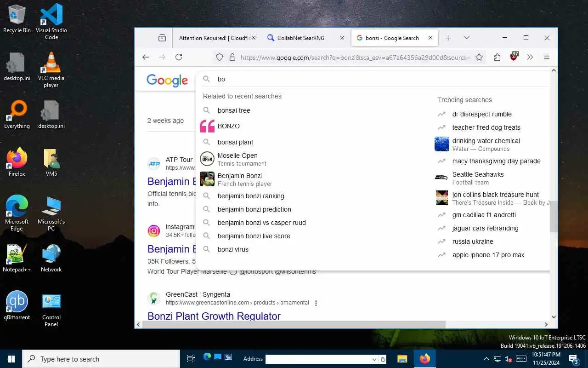Open the Windows Start menu
The width and height of the screenshot is (588, 368).
click(x=11, y=359)
